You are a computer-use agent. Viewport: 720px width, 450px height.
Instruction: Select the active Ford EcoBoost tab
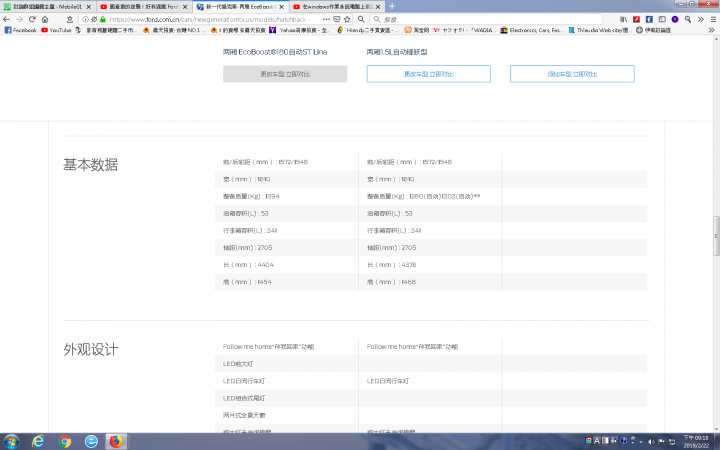point(241,6)
